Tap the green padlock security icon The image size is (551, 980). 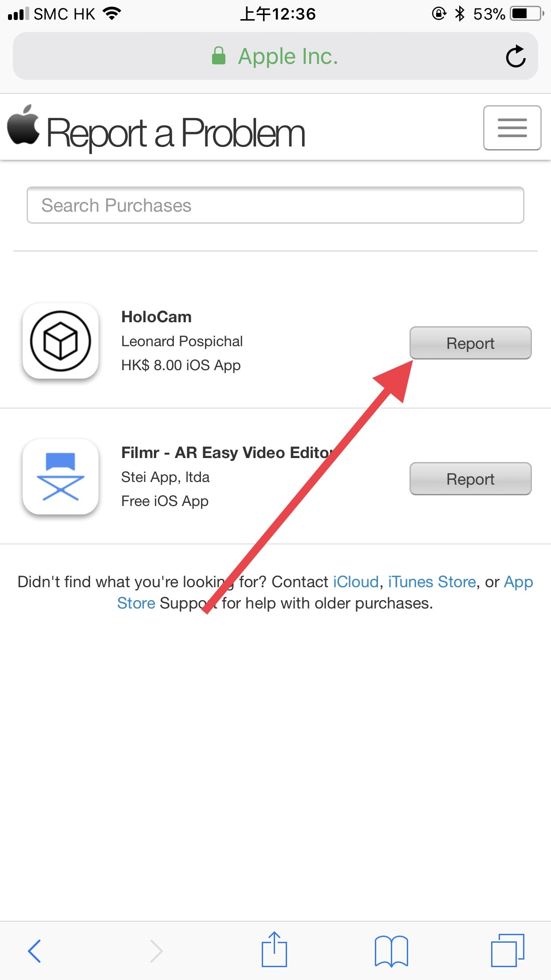tap(219, 56)
